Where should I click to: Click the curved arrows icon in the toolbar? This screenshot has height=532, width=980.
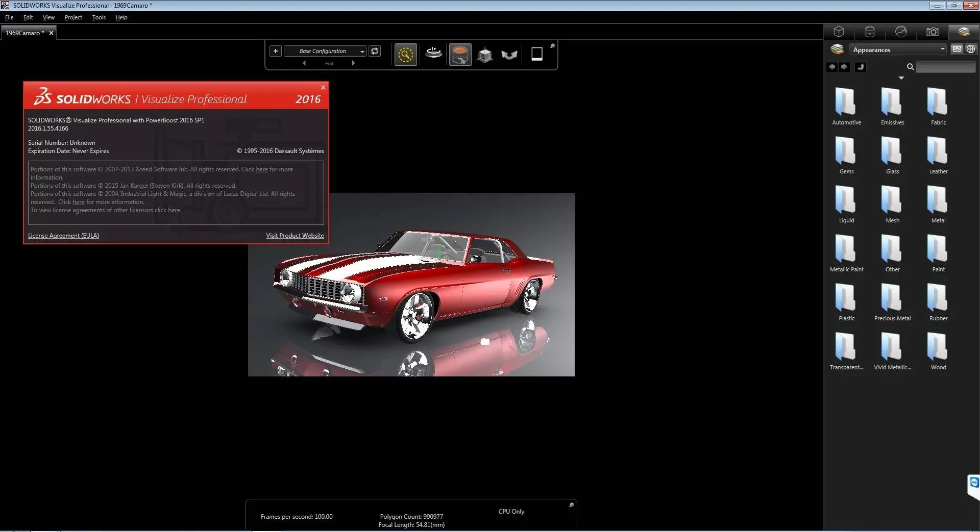(x=509, y=55)
